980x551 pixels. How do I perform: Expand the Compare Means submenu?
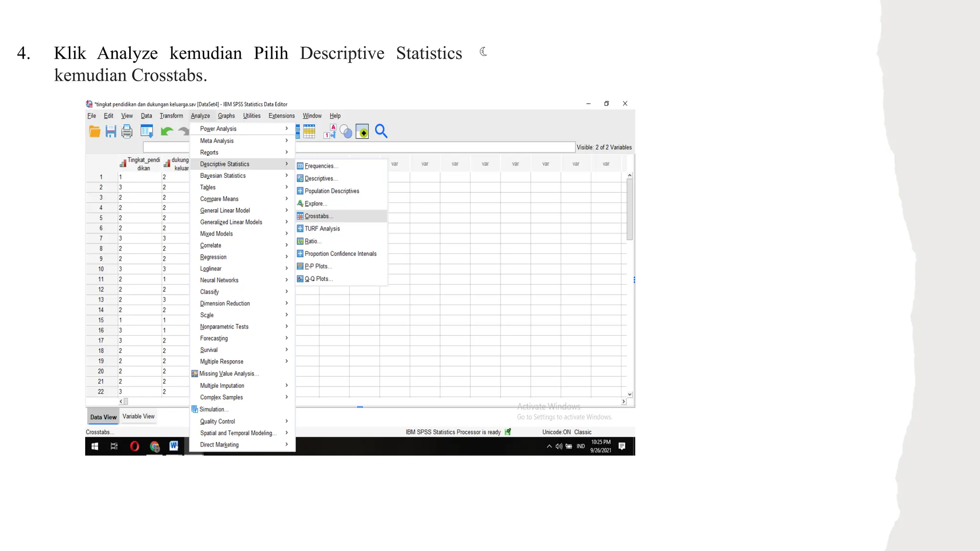click(x=219, y=199)
